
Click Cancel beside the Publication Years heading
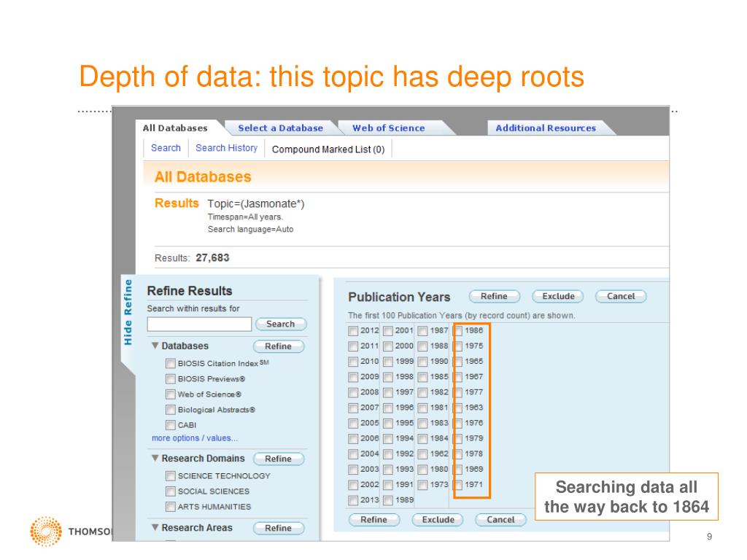pyautogui.click(x=621, y=296)
